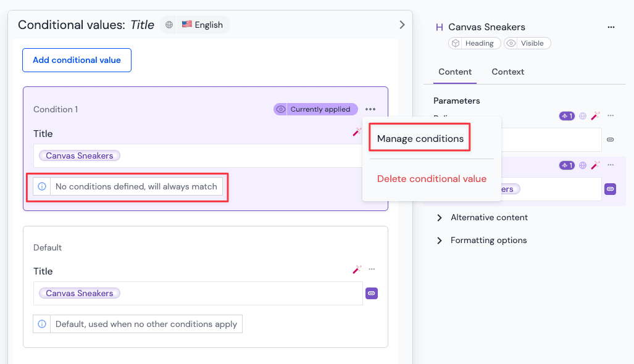
Task: Click the first parameter magic wand icon
Action: pyautogui.click(x=595, y=116)
